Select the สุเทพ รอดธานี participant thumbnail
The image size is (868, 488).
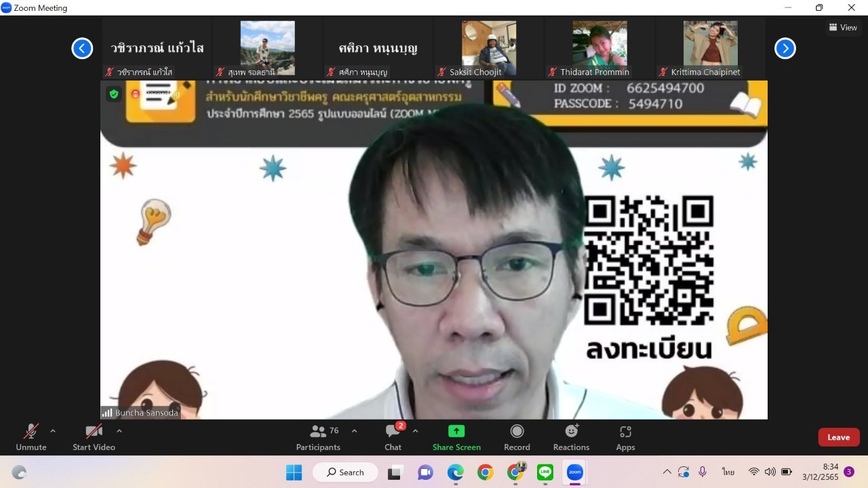pyautogui.click(x=268, y=48)
